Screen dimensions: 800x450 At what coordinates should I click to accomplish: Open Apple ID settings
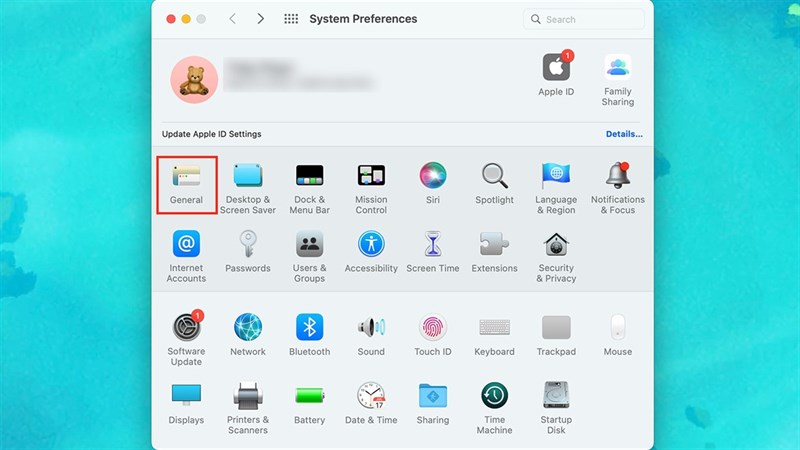pos(556,73)
